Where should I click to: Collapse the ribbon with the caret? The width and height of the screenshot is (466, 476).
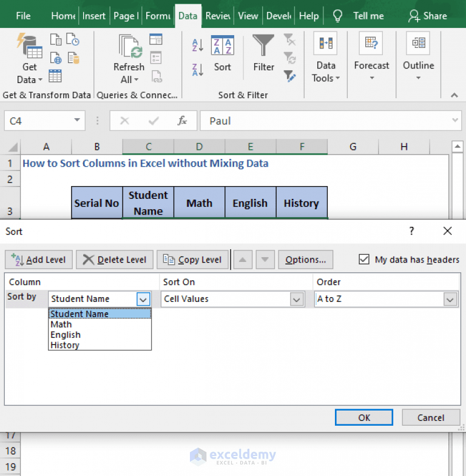(x=454, y=95)
